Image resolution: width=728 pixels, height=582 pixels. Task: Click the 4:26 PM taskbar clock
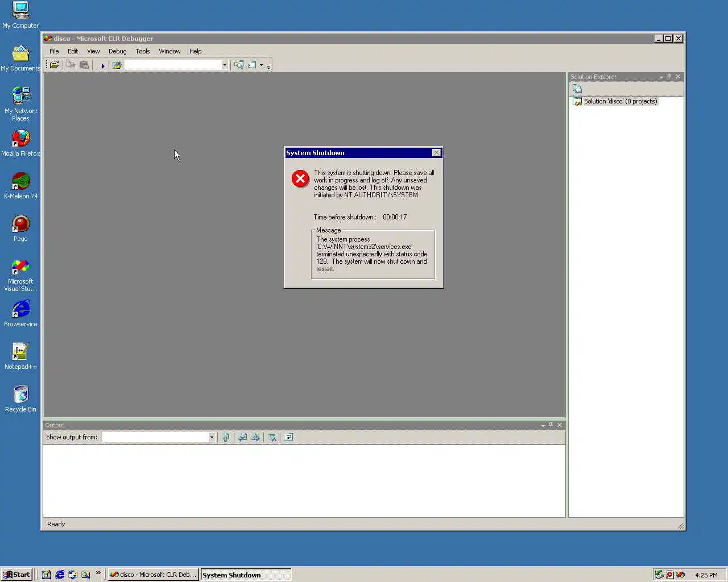coord(706,575)
